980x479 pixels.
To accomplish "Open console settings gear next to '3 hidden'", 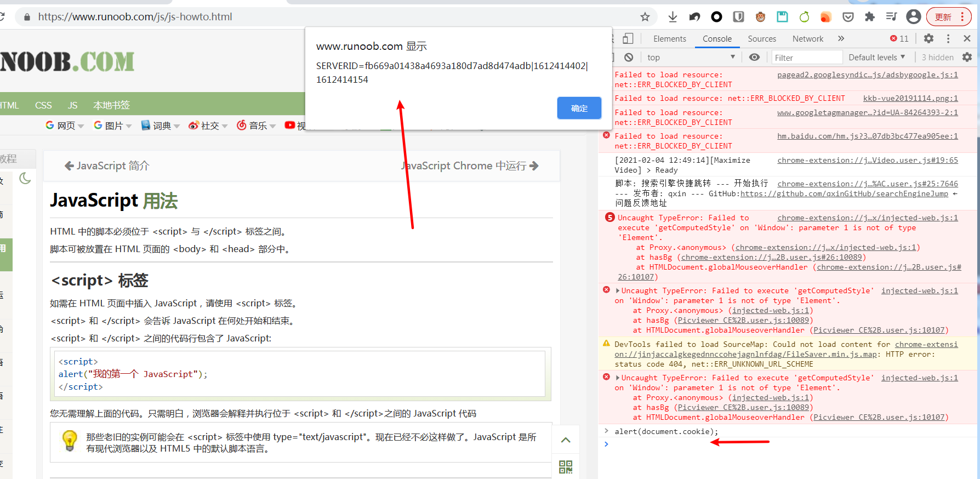I will 967,57.
